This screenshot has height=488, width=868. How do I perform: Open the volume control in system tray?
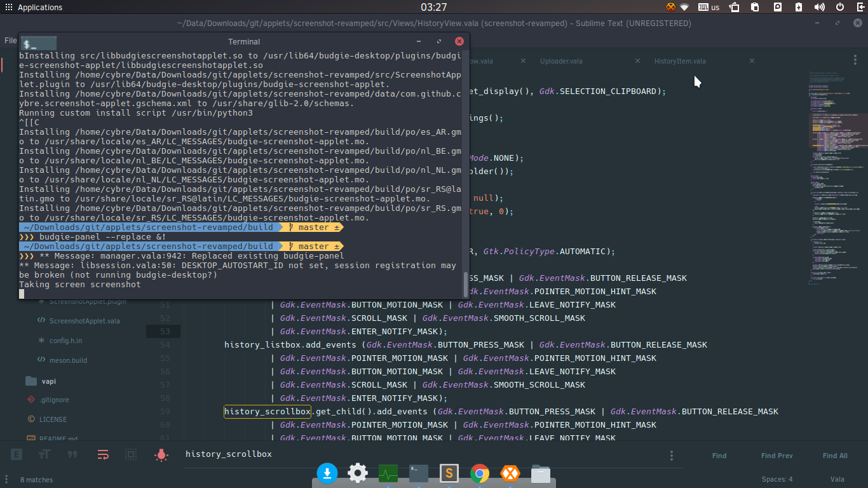tap(820, 8)
